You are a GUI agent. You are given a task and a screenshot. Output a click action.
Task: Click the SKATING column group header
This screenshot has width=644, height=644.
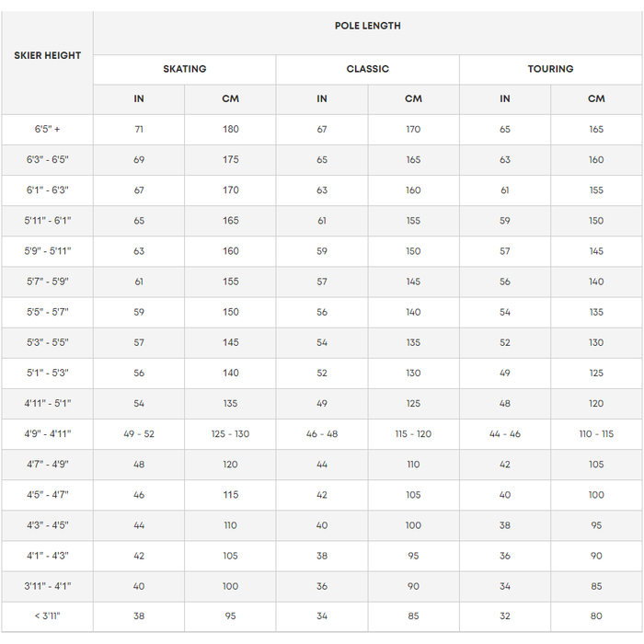coord(184,69)
